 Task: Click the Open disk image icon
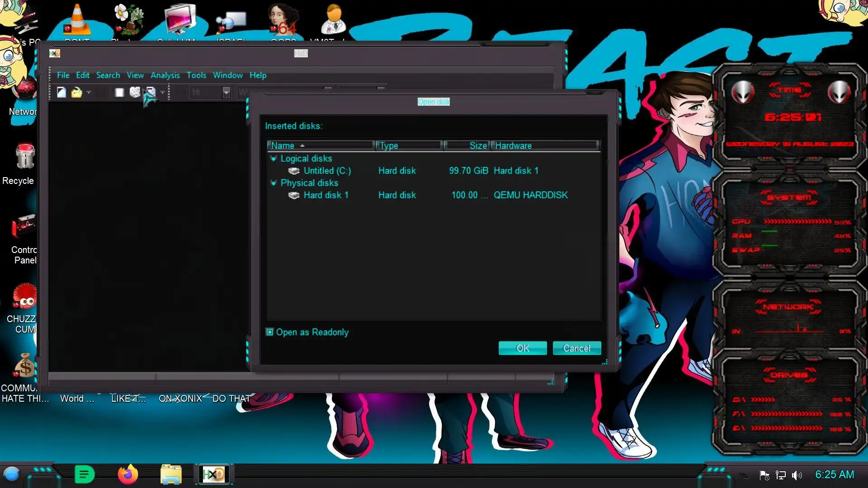[151, 92]
